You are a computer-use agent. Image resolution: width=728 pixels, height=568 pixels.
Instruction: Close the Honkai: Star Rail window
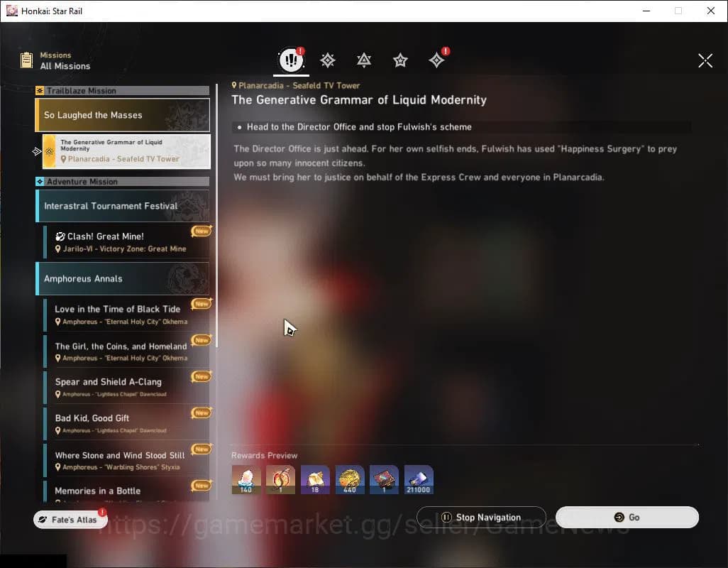point(711,11)
